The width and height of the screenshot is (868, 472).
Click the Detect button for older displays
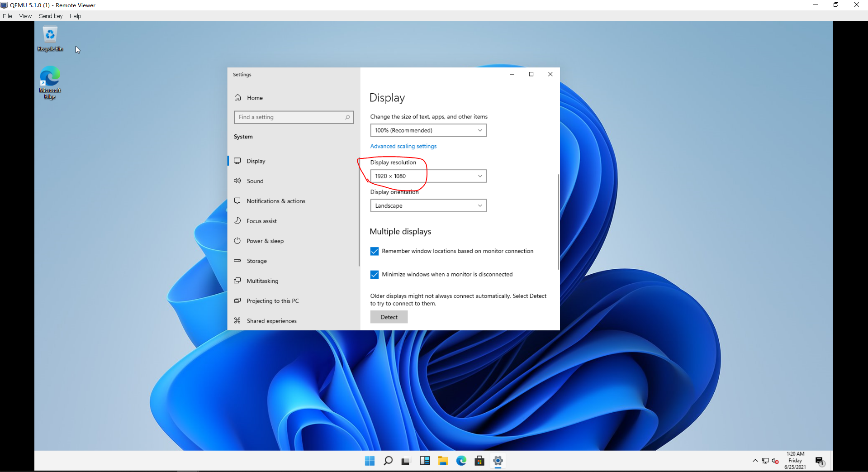(x=389, y=317)
